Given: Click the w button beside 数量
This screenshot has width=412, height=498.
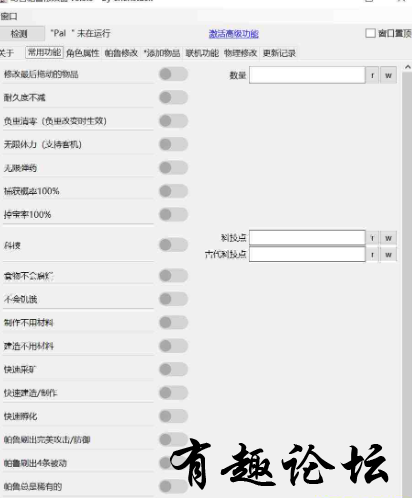Looking at the screenshot, I should tap(388, 75).
